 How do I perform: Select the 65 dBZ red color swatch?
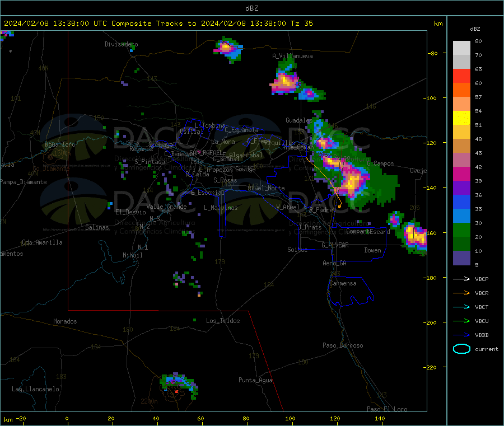[x=461, y=76]
